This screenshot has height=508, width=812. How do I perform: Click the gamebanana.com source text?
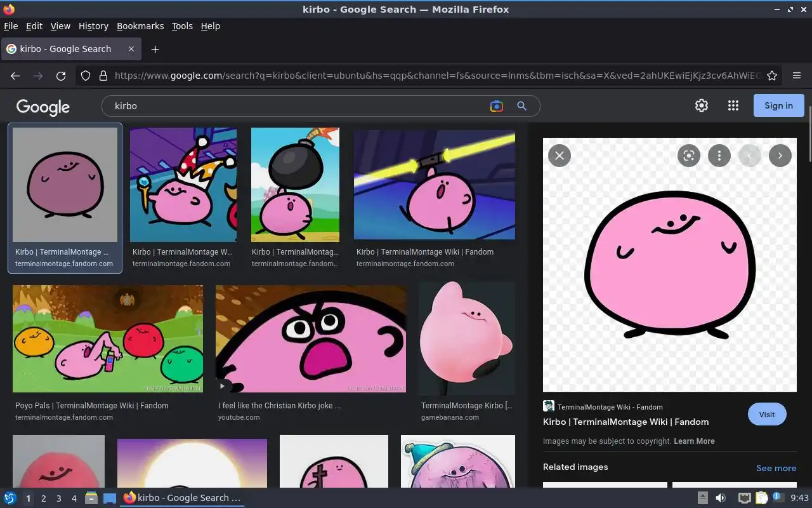click(x=450, y=417)
